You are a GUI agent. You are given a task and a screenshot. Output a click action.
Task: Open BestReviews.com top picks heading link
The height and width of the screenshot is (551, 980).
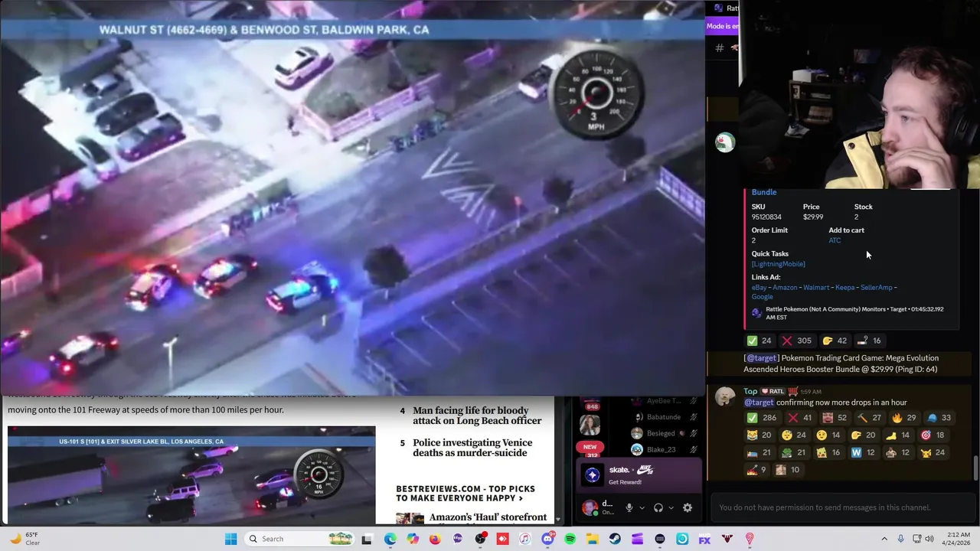[x=465, y=493]
